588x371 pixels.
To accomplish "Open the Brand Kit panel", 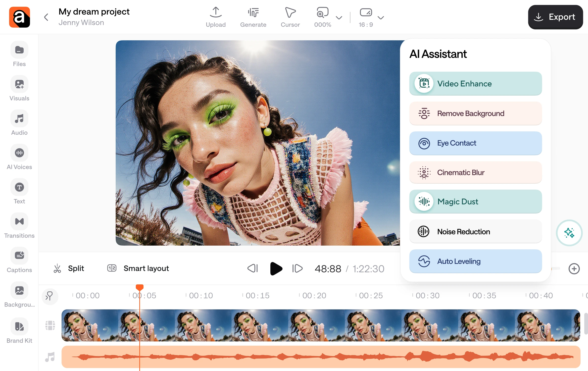I will pos(19,326).
